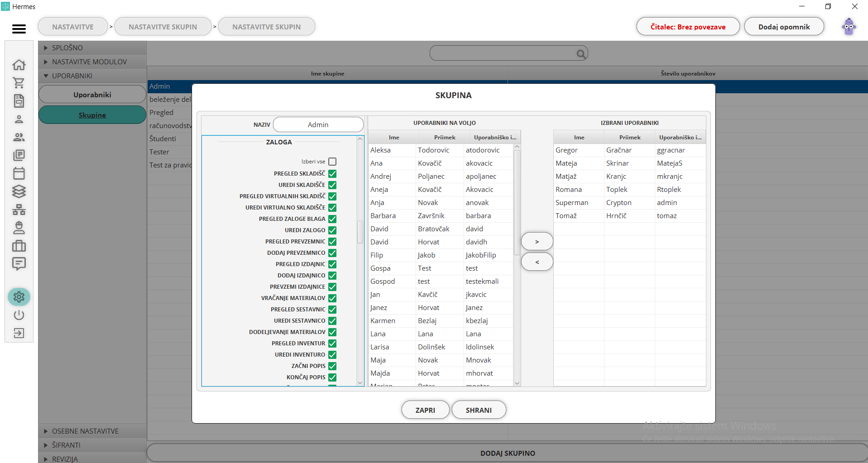The image size is (868, 463).
Task: Select Barbara Završnik row
Action: [x=441, y=215]
